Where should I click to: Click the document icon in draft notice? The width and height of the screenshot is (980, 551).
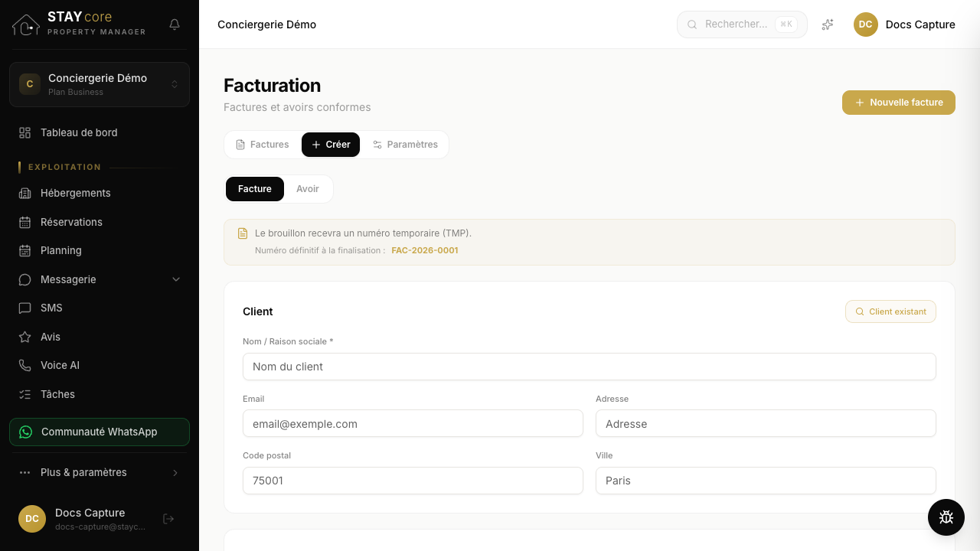coord(243,233)
